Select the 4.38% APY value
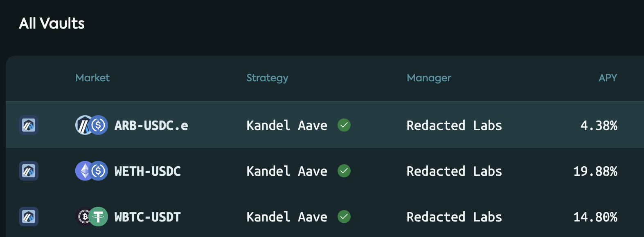Screen dimensions: 644x237 (599, 125)
